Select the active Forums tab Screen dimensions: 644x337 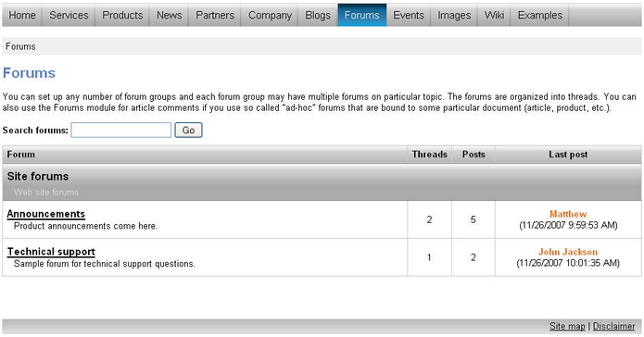click(361, 15)
